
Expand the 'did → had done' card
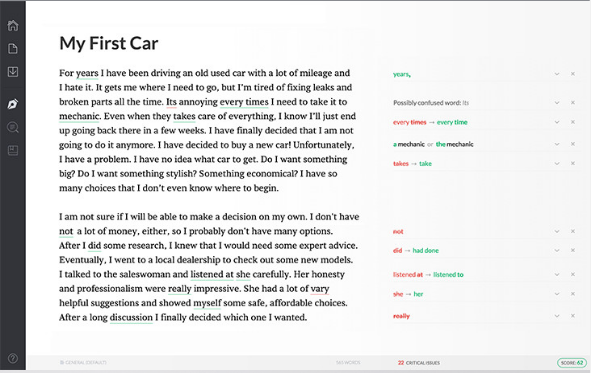(x=557, y=251)
